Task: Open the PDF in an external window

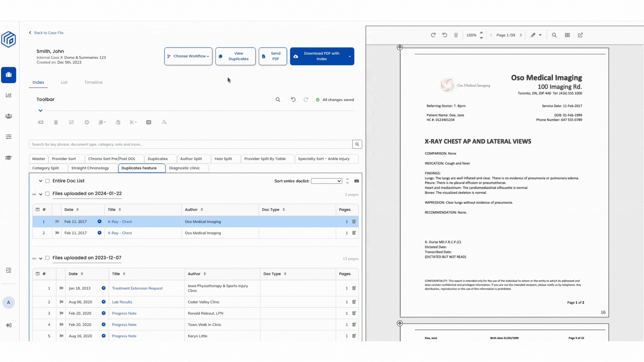Action: [580, 35]
